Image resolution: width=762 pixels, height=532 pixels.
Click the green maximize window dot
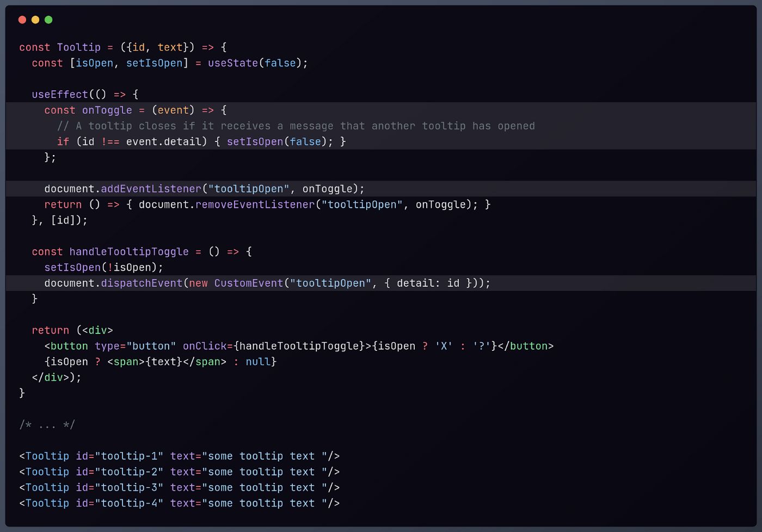pyautogui.click(x=48, y=20)
